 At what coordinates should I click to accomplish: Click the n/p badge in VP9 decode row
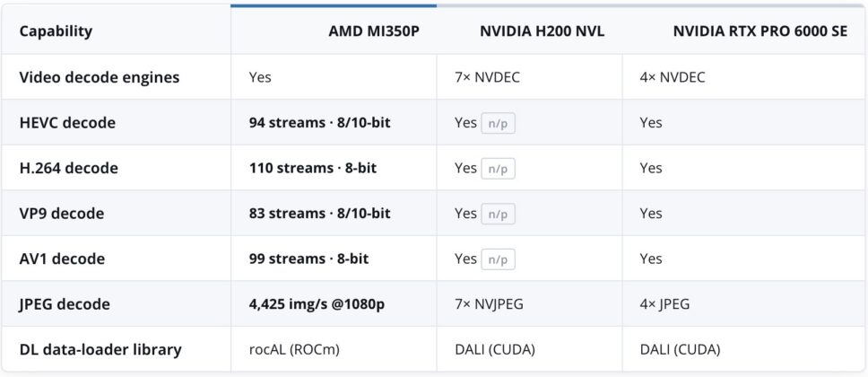[499, 214]
